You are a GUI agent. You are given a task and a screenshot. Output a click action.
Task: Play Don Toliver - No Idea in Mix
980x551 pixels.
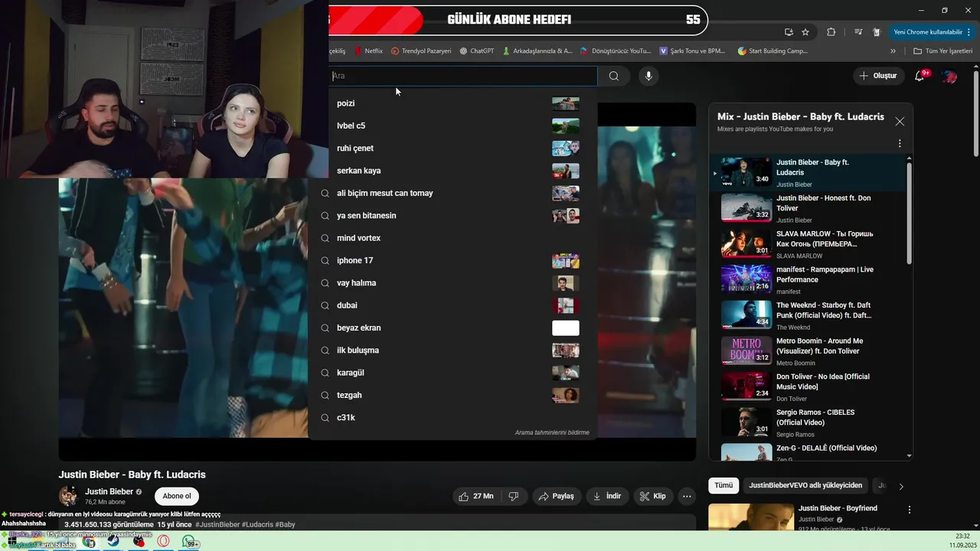click(808, 387)
